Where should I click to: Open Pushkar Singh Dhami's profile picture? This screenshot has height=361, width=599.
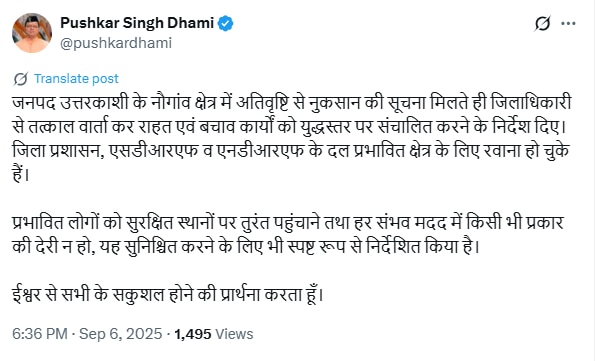click(32, 32)
